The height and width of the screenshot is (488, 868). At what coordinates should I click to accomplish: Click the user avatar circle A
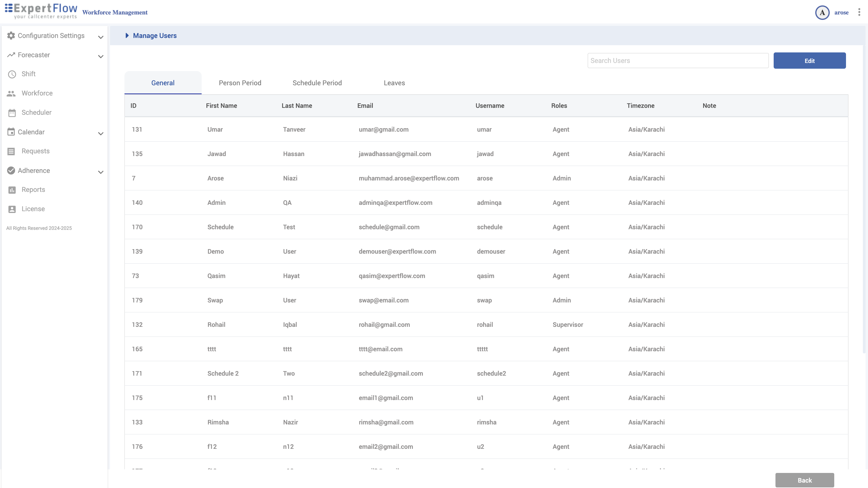pyautogui.click(x=822, y=13)
